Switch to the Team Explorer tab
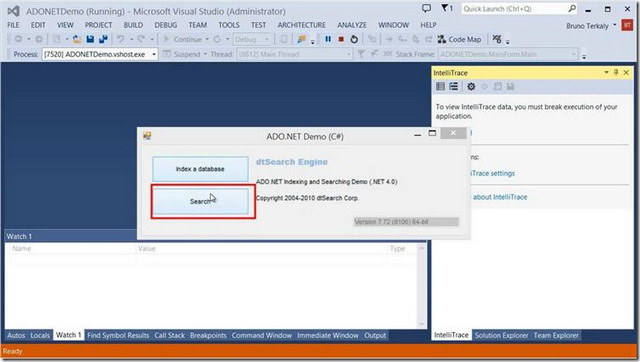This screenshot has height=362, width=640. (x=556, y=335)
